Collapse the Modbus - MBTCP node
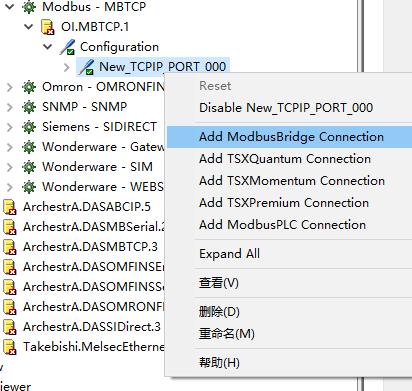Screen dimensions: 412x391 [10, 7]
